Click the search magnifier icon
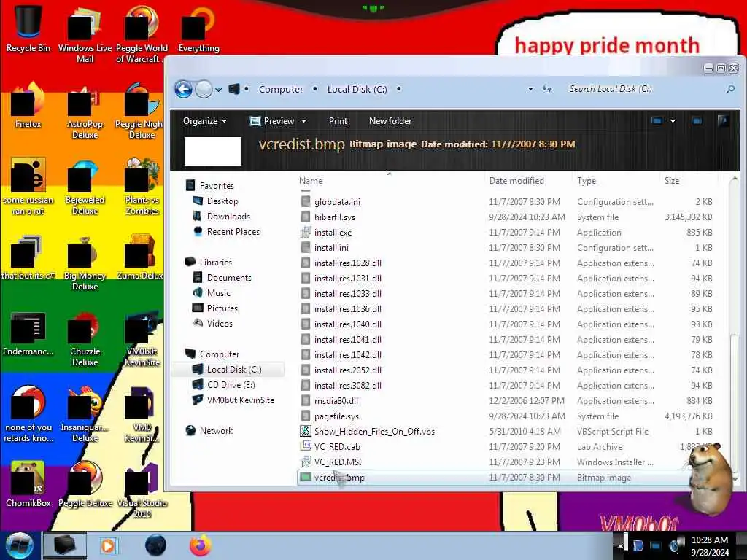This screenshot has height=560, width=747. (x=729, y=89)
